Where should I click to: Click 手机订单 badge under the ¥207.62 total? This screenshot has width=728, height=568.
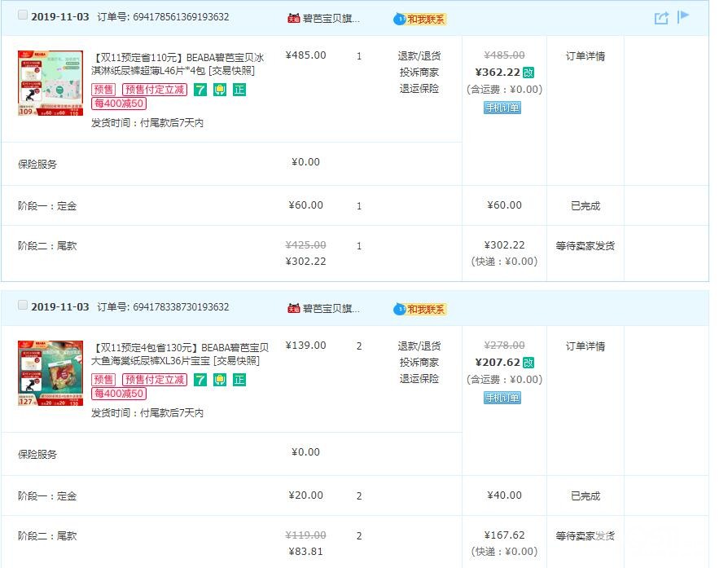point(502,398)
